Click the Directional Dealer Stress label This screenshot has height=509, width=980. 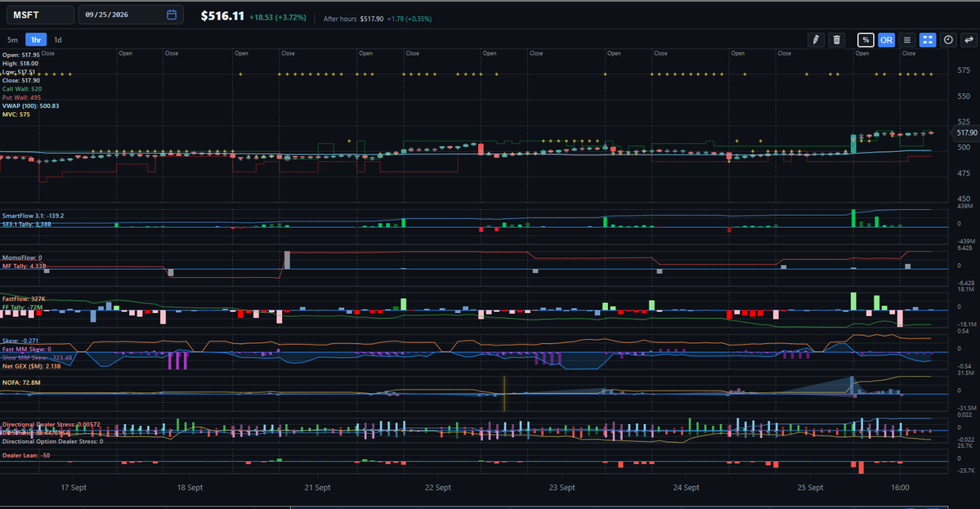[x=51, y=425]
